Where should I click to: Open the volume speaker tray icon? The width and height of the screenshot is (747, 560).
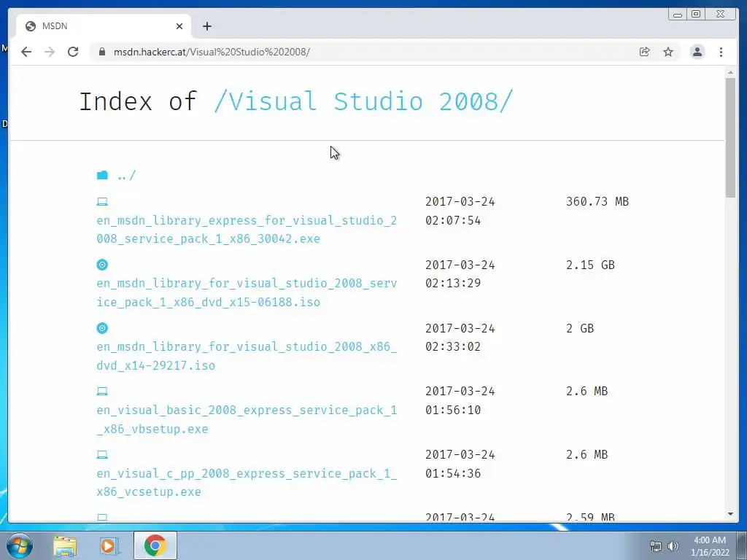coord(673,546)
